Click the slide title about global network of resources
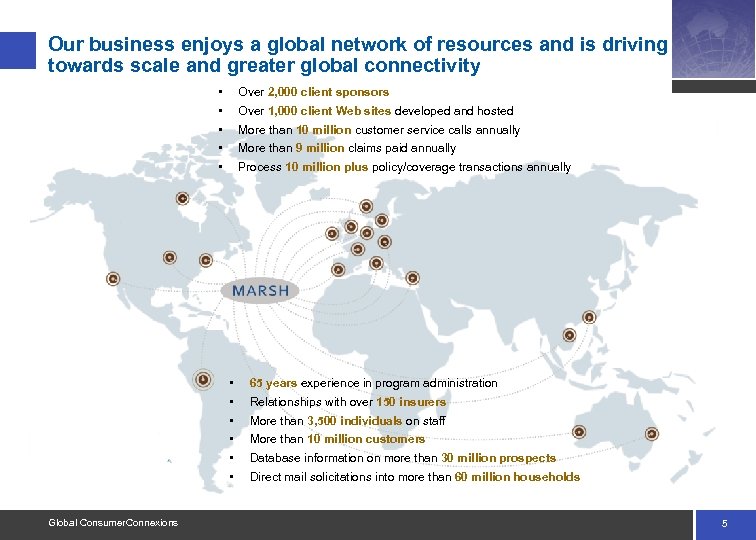The image size is (756, 540). pos(358,54)
